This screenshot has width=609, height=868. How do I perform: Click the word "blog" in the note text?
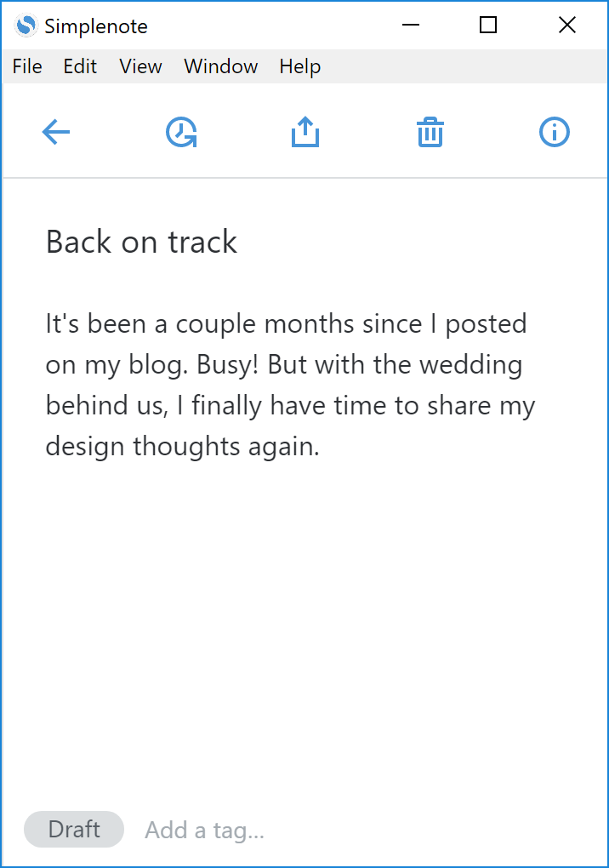(159, 365)
